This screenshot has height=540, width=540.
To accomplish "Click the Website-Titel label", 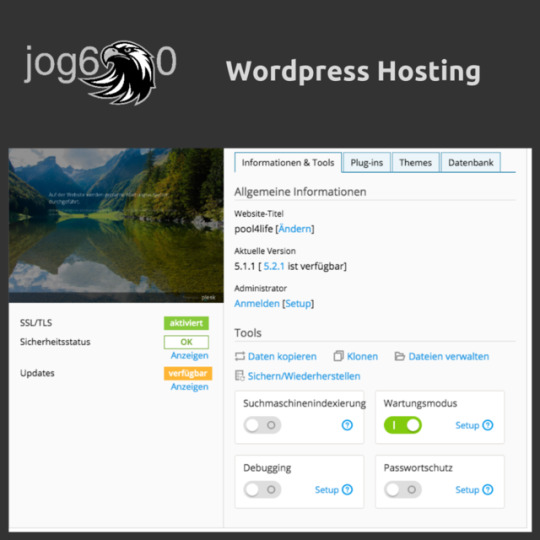I will click(259, 214).
